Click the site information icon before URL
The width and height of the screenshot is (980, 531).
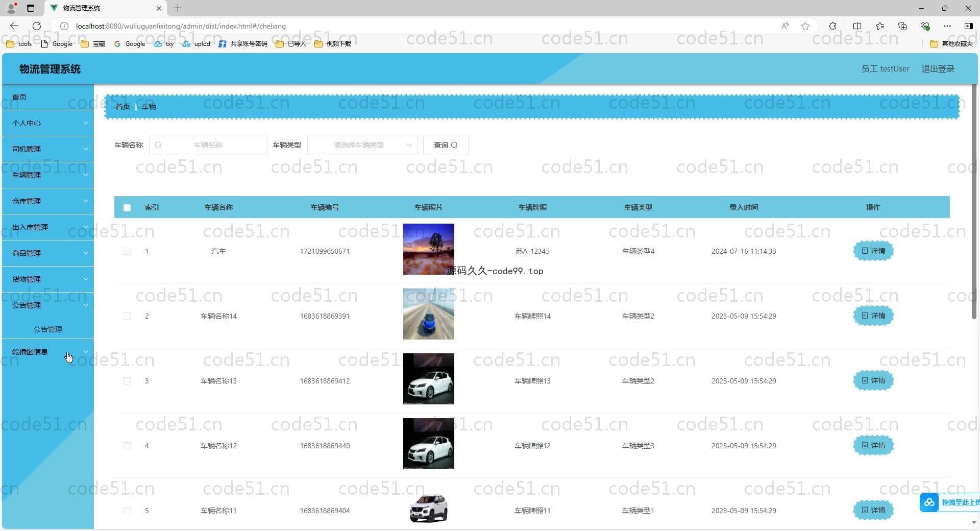click(64, 26)
